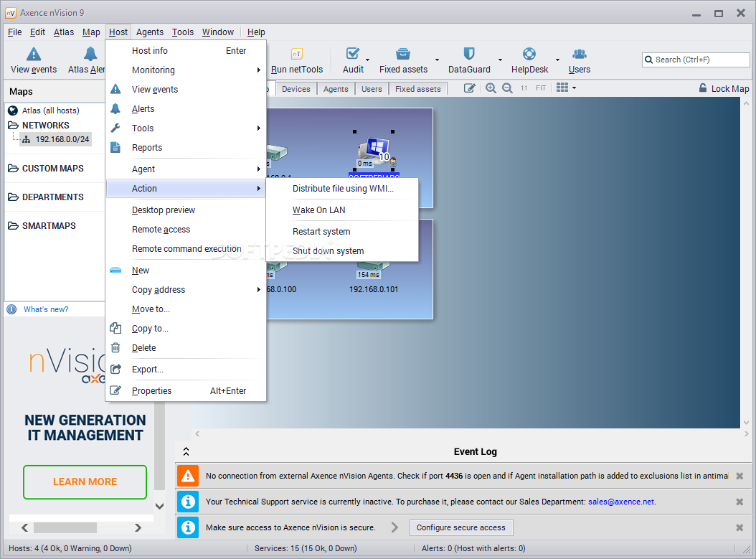Expand NETWORKS folder in Maps
756x559 pixels.
[x=13, y=126]
